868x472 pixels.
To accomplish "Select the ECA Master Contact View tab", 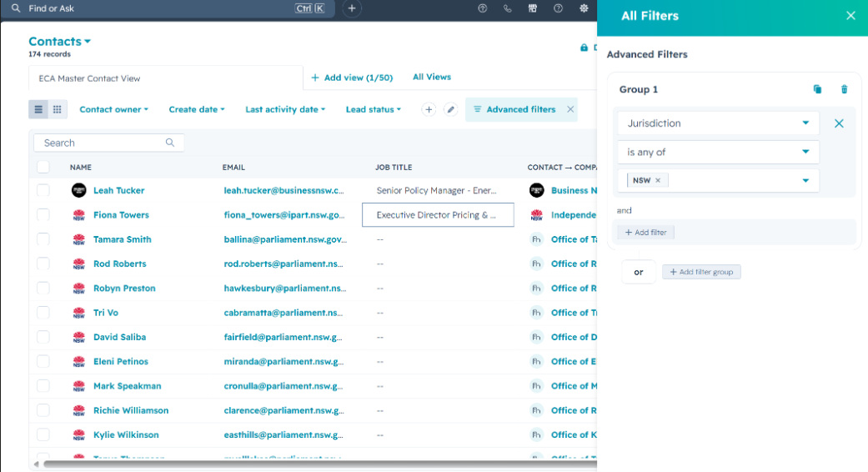I will pos(166,78).
